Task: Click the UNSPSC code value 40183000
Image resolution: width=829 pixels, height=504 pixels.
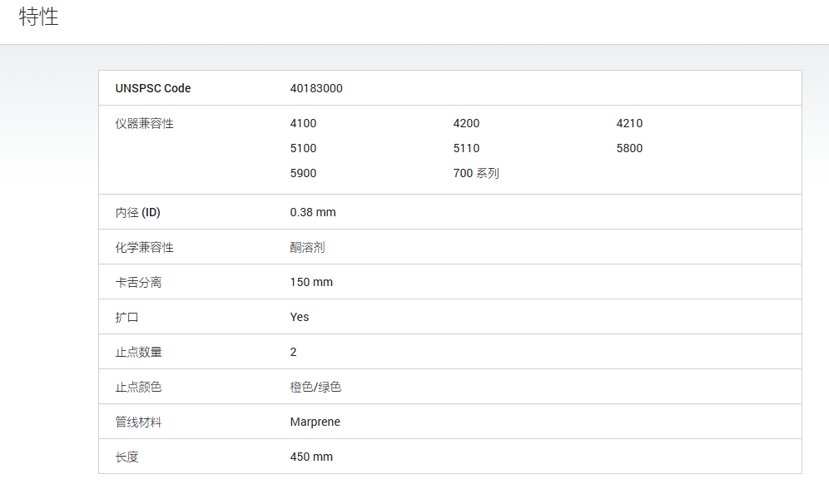Action: point(316,88)
